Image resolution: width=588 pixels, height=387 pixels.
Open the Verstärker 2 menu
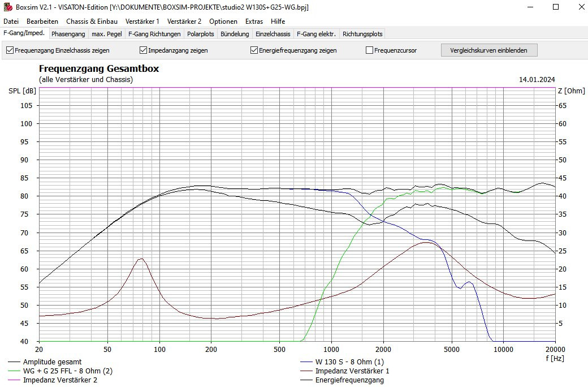click(x=184, y=21)
